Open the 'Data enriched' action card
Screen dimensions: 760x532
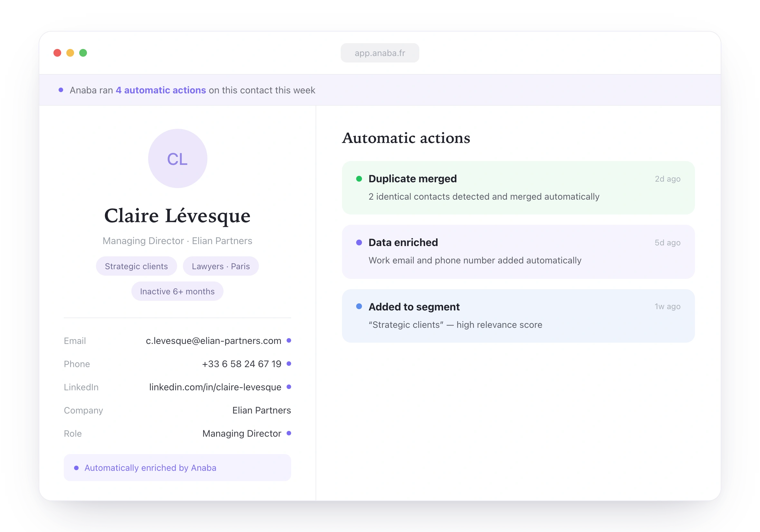(518, 252)
